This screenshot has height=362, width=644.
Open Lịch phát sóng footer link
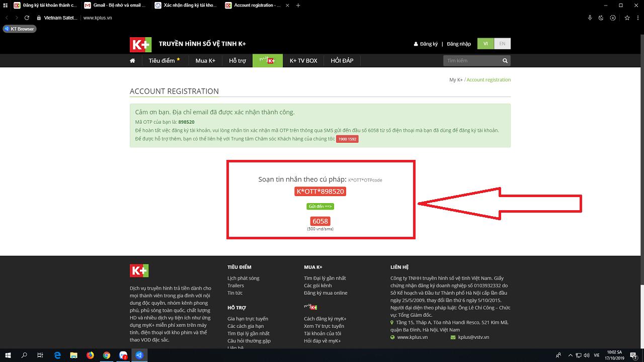tap(244, 279)
